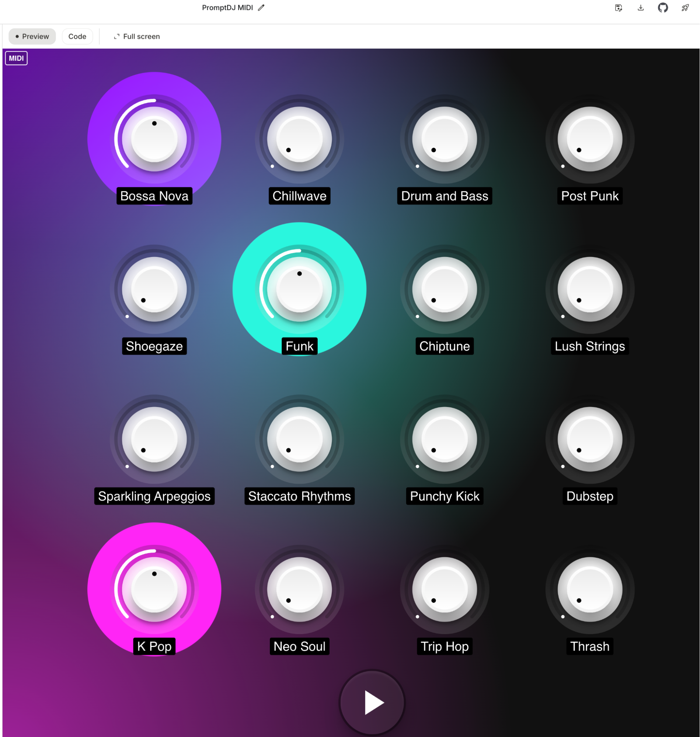This screenshot has height=737, width=700.
Task: Click the Drum and Bass knob
Action: pos(445,139)
